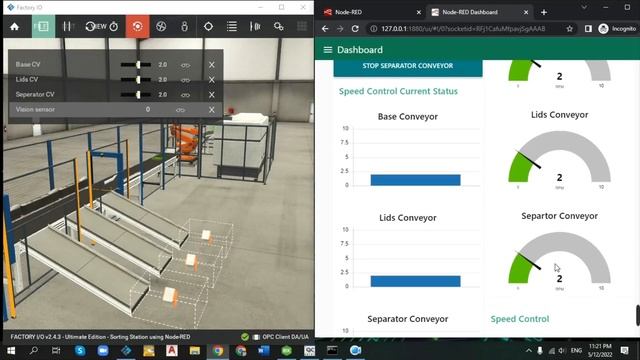Viewport: 640px width, 360px height.
Task: Remove the Lids CV tag row
Action: pos(211,80)
